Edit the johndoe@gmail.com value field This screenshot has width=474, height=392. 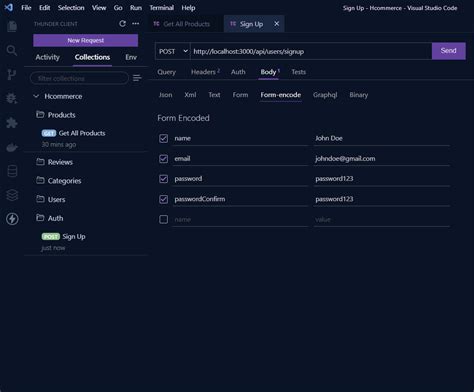pos(381,159)
